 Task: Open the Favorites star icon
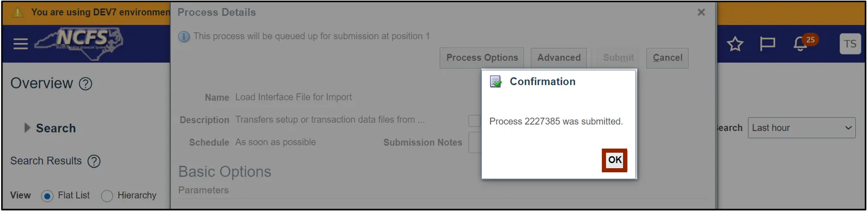click(x=735, y=44)
